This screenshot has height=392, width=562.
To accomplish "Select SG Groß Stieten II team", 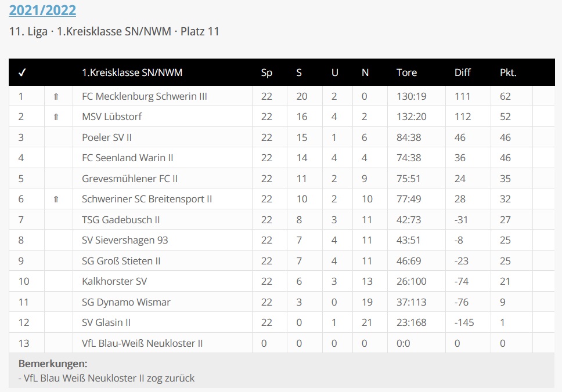I will [x=121, y=261].
